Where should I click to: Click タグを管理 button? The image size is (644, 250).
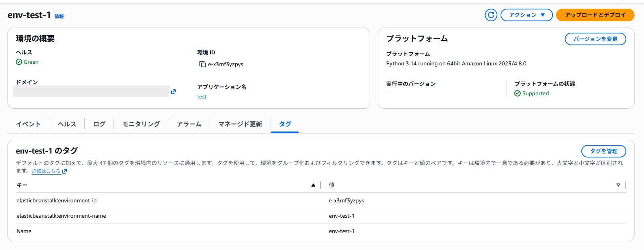point(603,151)
